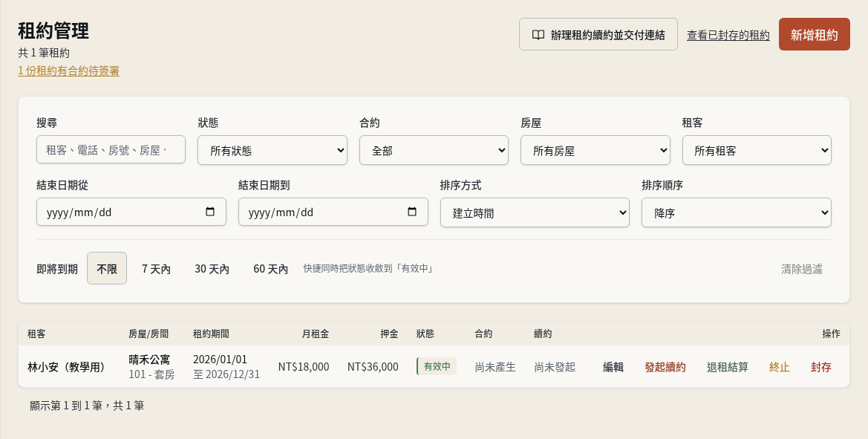
Task: Click the NT$18,000 monthly rent cell
Action: [x=304, y=366]
